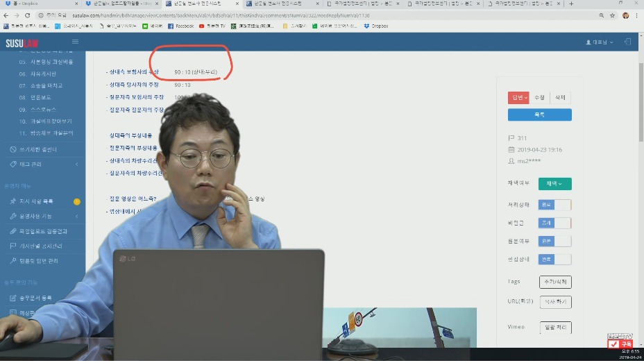The image size is (644, 363).
Task: Click the logout icon at top right
Action: (x=628, y=42)
